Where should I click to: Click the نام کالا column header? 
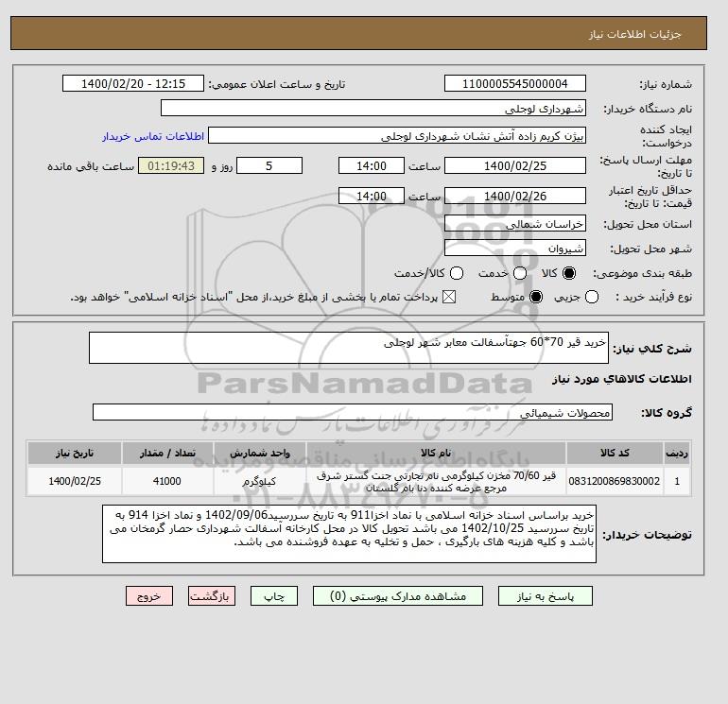click(436, 453)
